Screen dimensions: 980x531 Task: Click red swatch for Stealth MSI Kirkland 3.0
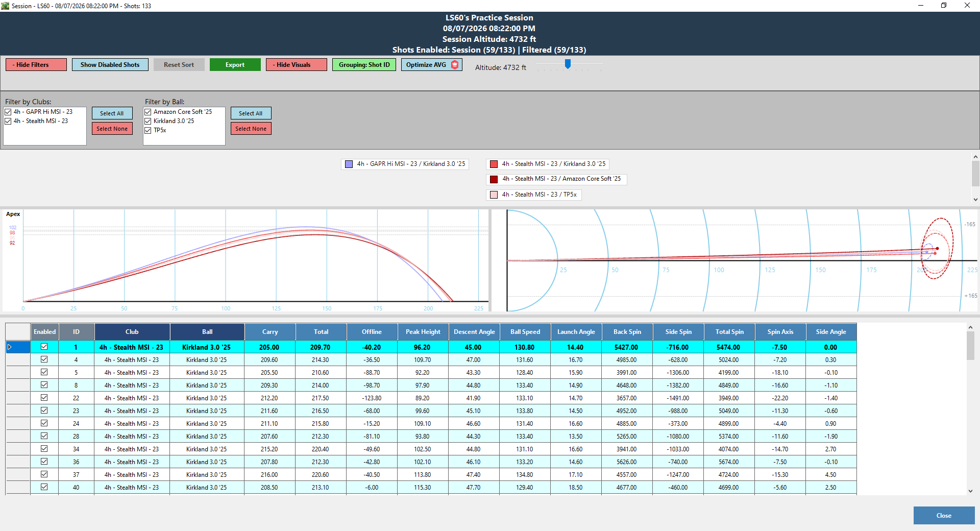(494, 164)
